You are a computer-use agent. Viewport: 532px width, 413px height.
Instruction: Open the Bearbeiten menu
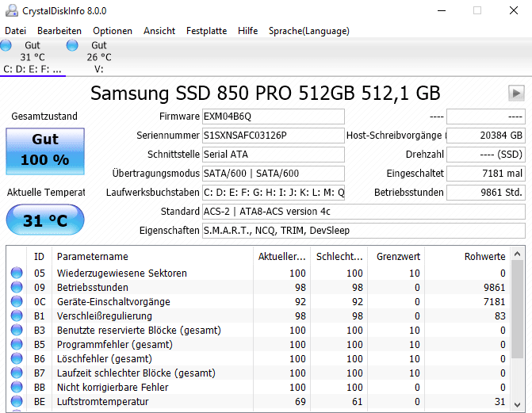pos(59,31)
